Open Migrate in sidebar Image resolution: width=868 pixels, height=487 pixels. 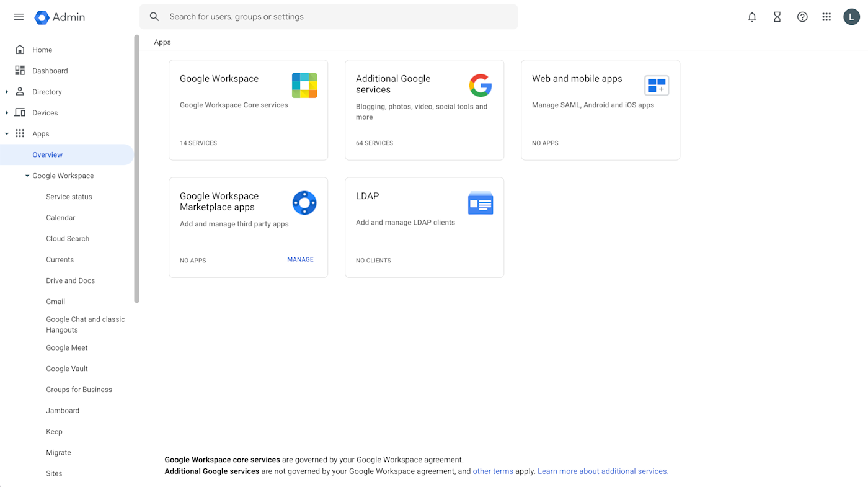click(58, 453)
